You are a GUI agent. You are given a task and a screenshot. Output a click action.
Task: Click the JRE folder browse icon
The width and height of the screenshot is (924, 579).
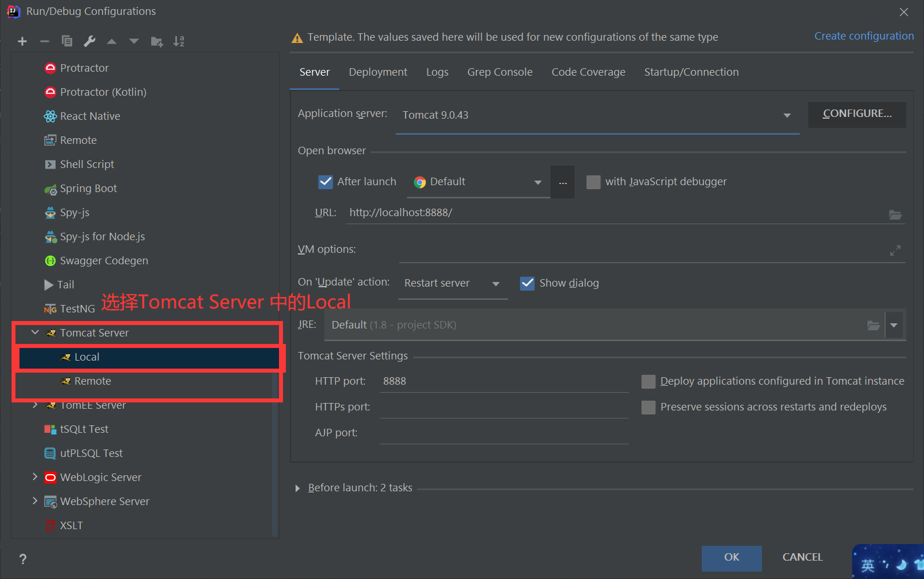(874, 326)
